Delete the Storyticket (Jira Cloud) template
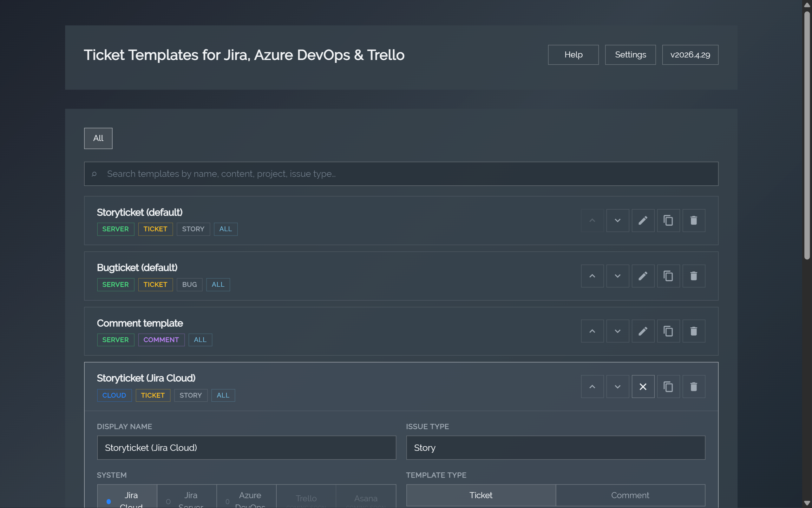 694,386
